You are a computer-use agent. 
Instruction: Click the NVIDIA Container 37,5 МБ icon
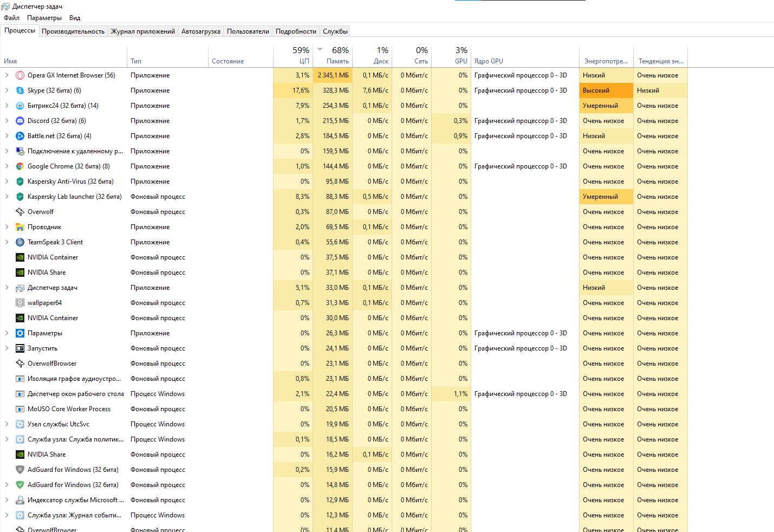(x=20, y=257)
